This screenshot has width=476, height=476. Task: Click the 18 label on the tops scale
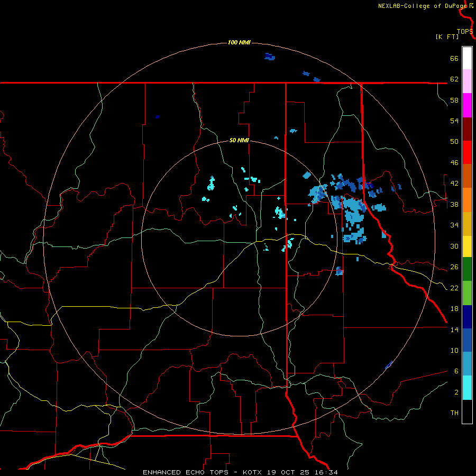pos(454,309)
